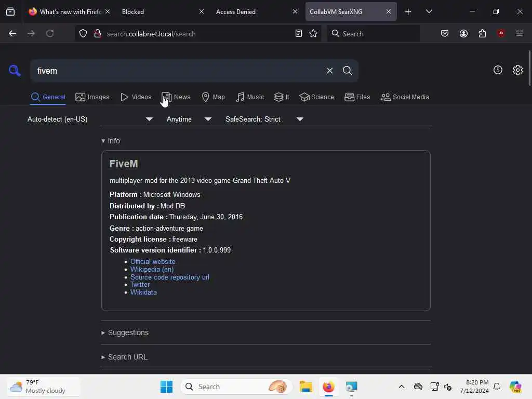Viewport: 532px width, 399px height.
Task: Switch to Science category
Action: (x=316, y=97)
